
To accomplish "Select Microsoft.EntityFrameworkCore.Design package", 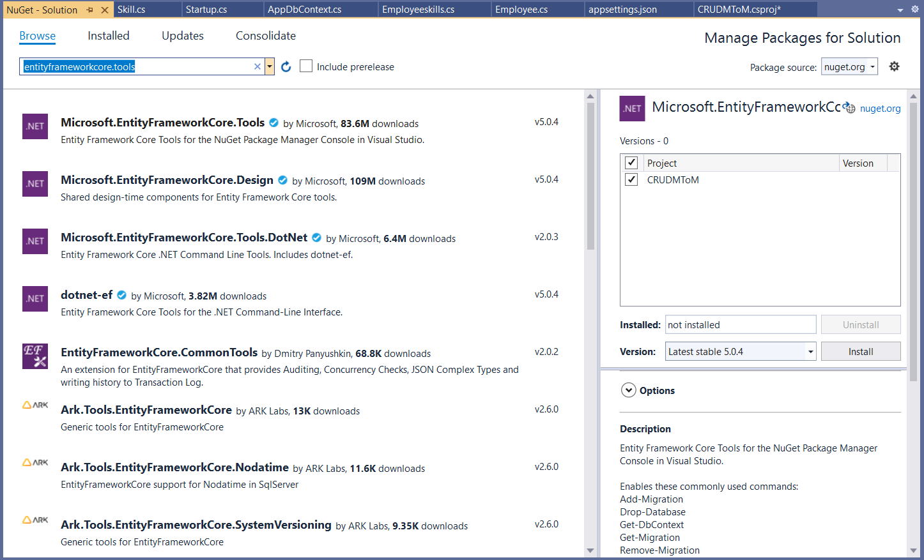I will pos(294,187).
